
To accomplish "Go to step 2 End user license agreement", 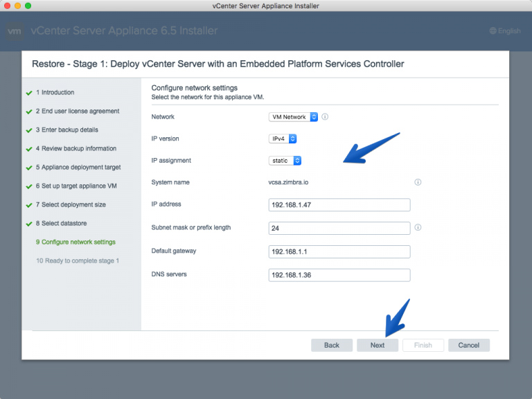I will point(78,111).
